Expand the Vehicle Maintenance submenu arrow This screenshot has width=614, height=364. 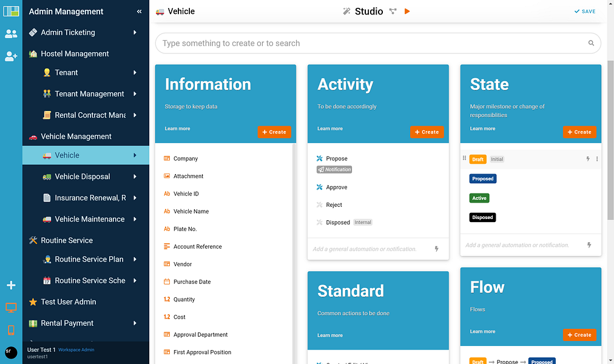tap(135, 219)
